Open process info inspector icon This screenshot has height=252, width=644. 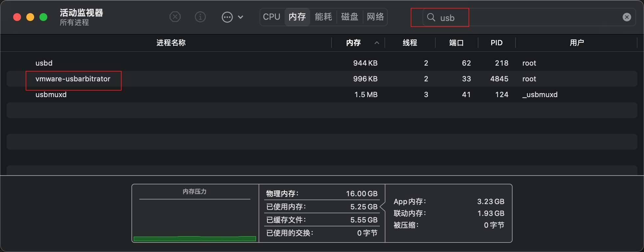(x=200, y=17)
